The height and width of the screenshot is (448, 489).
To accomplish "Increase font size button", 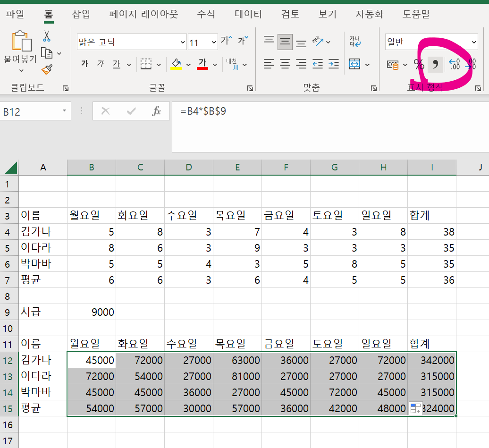I will click(x=227, y=40).
